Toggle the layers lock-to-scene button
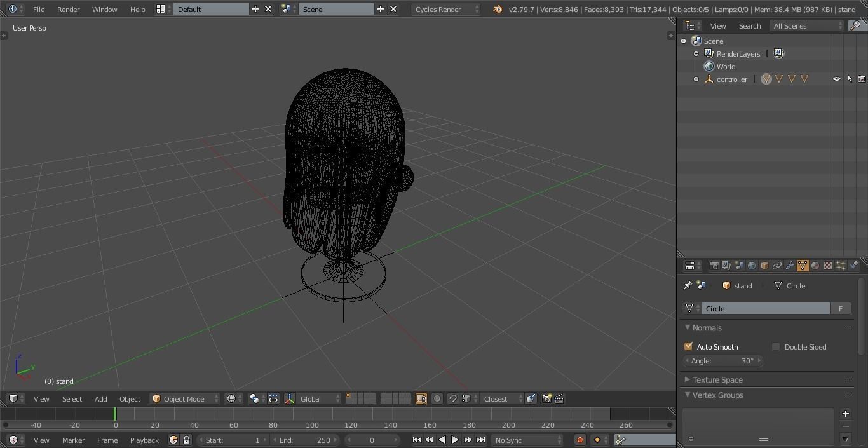The width and height of the screenshot is (868, 448). (x=421, y=398)
